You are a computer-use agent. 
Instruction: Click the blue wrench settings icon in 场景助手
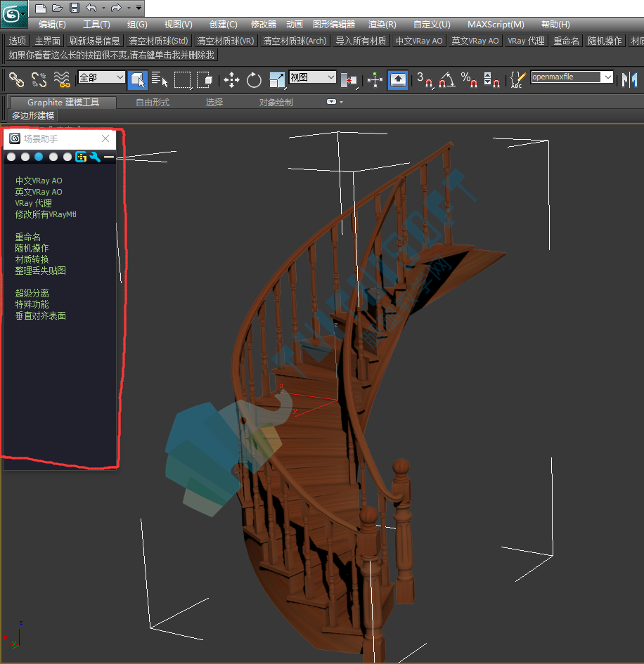click(95, 157)
